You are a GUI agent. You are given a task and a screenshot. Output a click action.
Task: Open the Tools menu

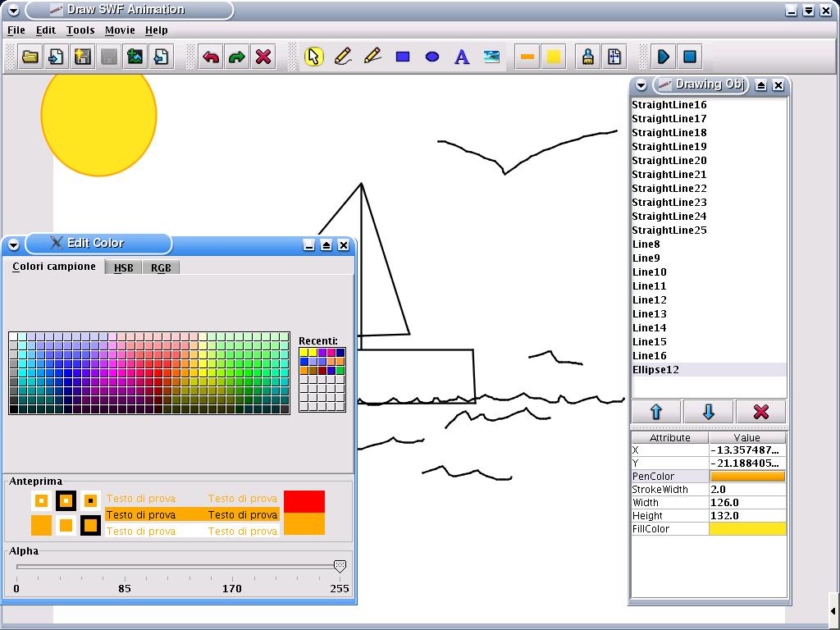click(x=80, y=30)
